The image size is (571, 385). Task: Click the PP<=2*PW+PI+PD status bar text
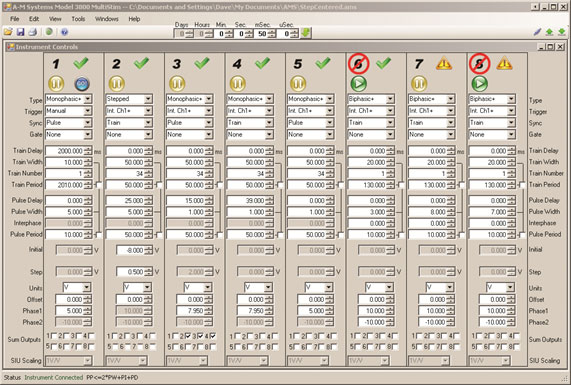(x=112, y=377)
